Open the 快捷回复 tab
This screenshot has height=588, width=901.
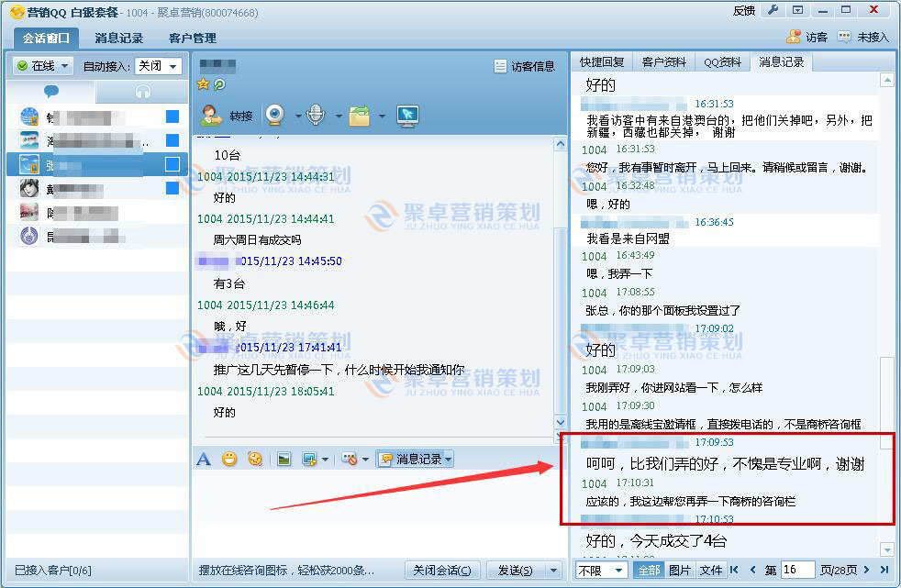click(x=602, y=62)
